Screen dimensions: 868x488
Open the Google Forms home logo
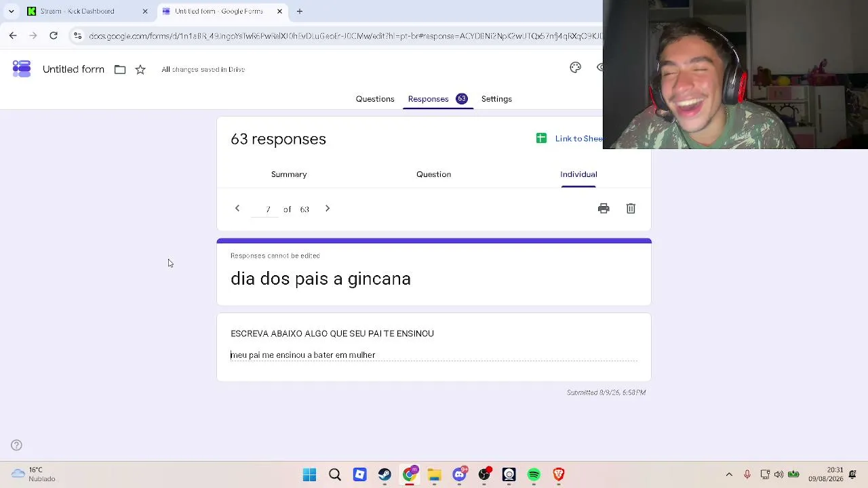click(22, 68)
